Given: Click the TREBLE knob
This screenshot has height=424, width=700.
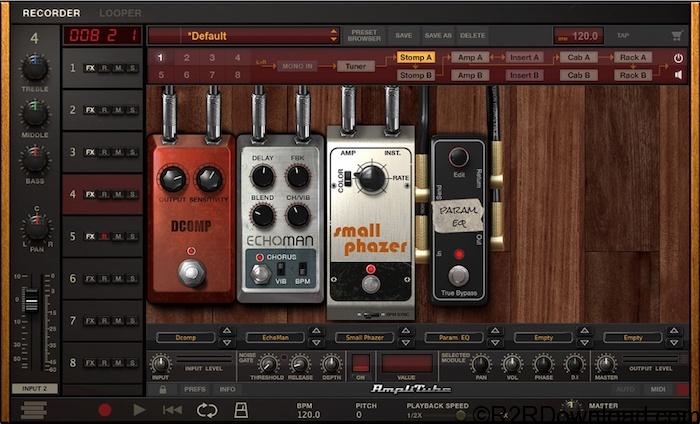Looking at the screenshot, I should [x=35, y=68].
